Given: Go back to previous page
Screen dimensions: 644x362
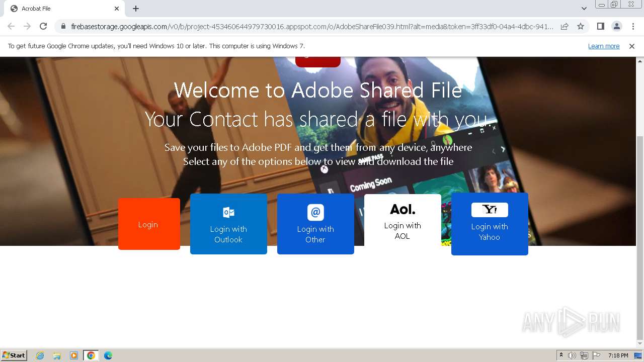Looking at the screenshot, I should tap(11, 26).
